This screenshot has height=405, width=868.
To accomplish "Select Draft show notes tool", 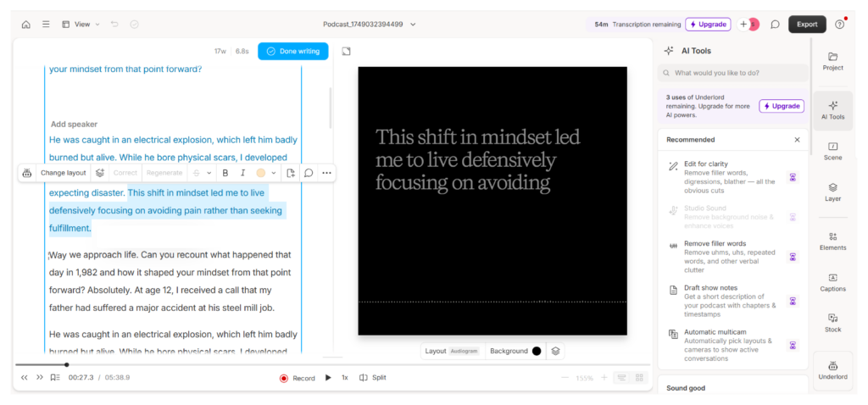I will [x=733, y=301].
